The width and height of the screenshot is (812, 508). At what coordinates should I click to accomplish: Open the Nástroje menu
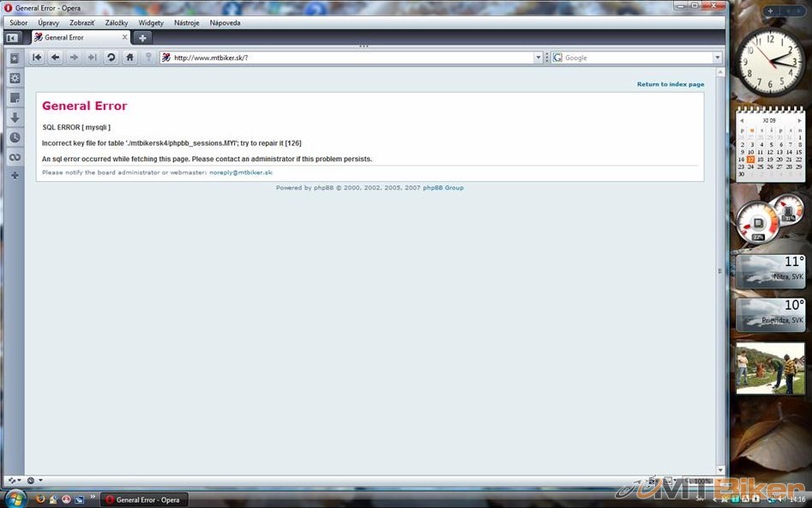(x=186, y=23)
